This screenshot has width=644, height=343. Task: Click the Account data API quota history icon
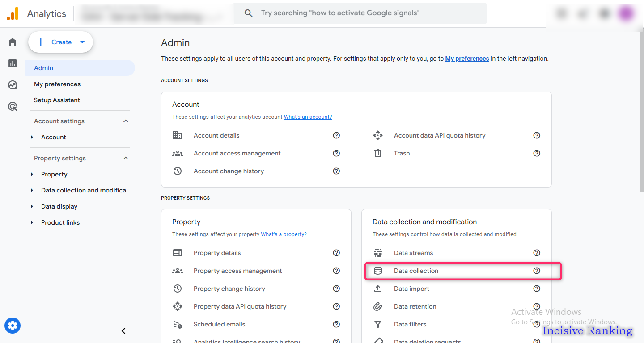point(378,135)
